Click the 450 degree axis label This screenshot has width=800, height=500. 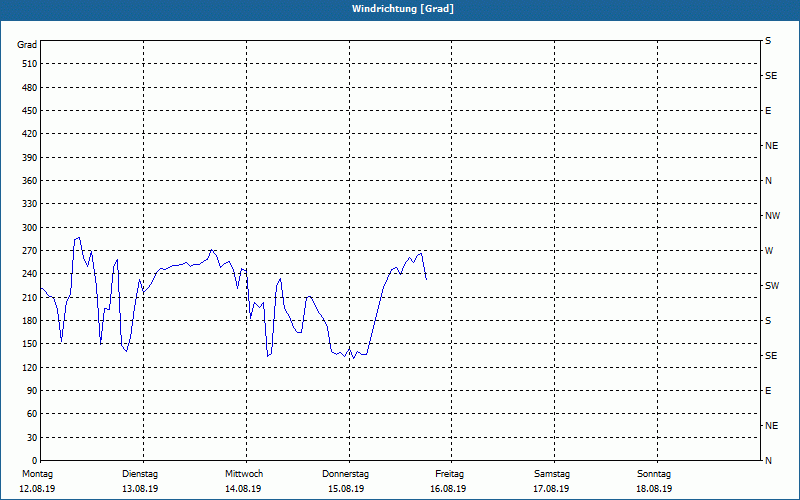(x=29, y=111)
